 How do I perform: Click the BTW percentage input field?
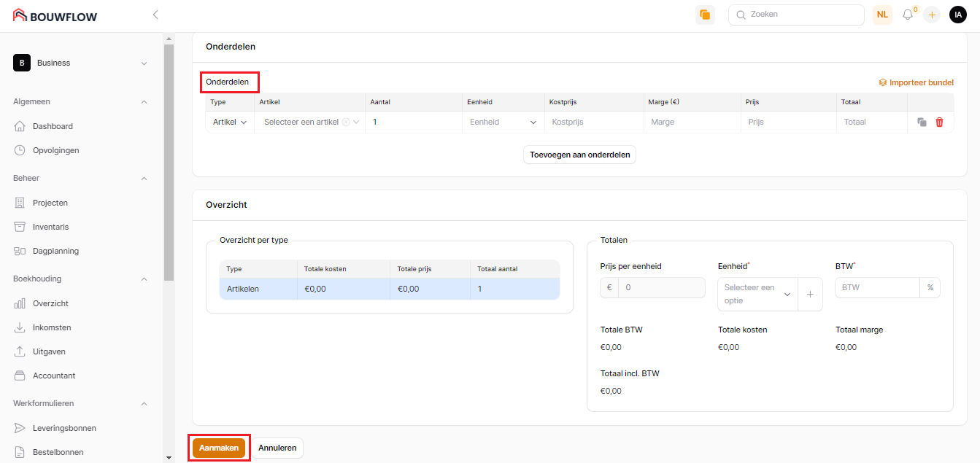[877, 287]
